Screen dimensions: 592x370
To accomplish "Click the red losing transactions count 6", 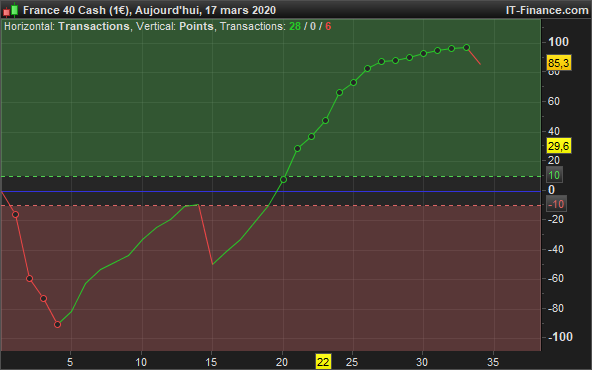I will coord(328,26).
